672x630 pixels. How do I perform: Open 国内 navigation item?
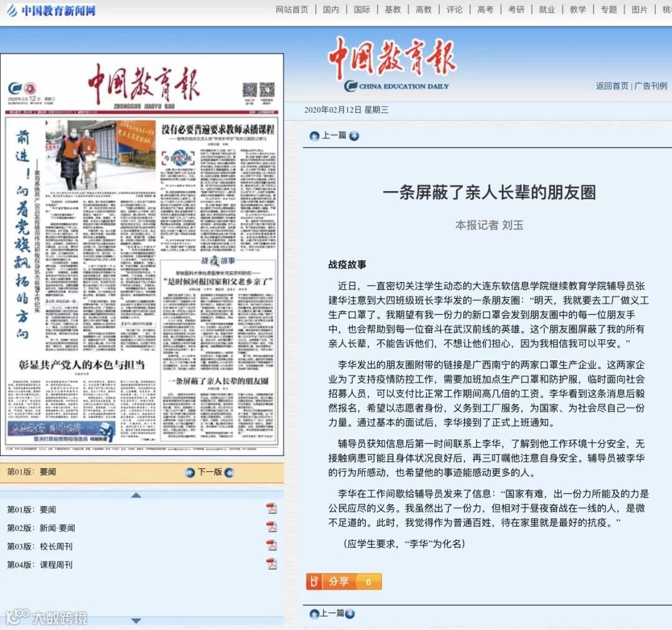coord(331,9)
